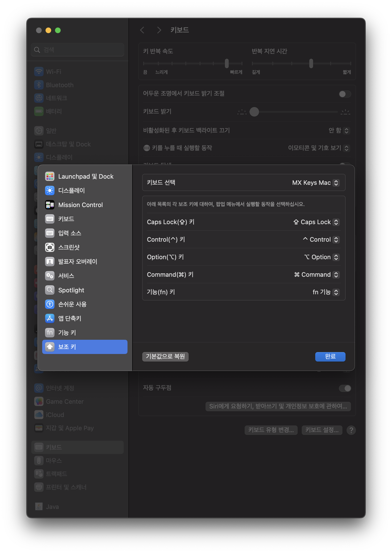
Task: Click the 손쉬운 사용 accessibility icon
Action: [50, 304]
